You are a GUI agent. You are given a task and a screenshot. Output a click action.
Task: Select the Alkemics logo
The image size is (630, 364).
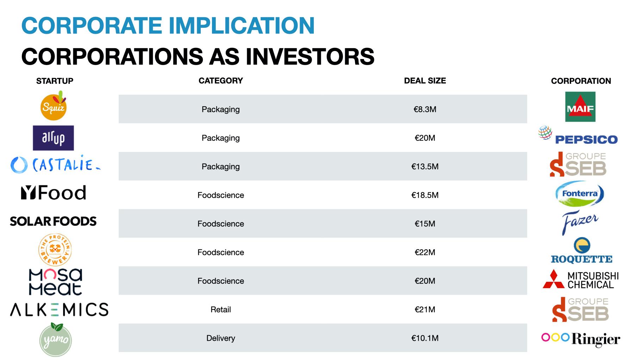59,309
